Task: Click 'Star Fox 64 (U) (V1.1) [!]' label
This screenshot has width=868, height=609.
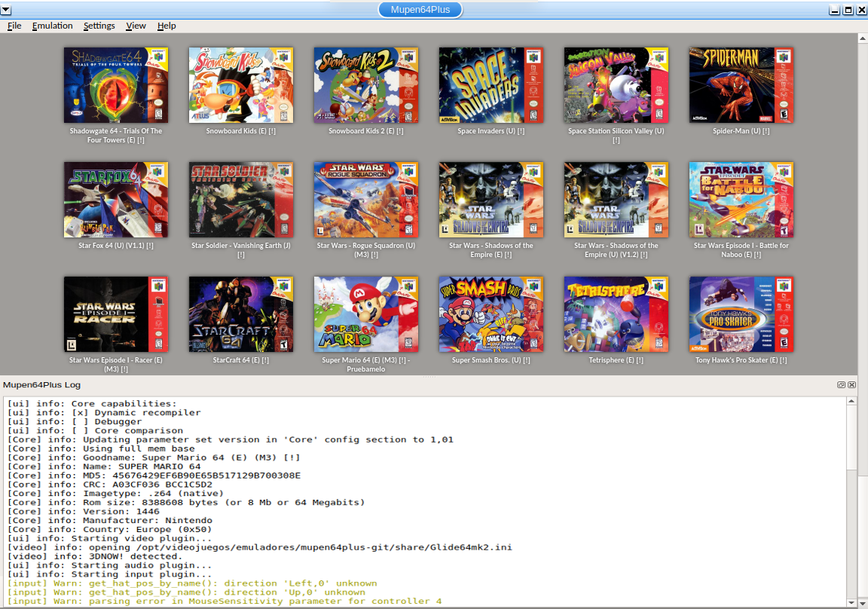Action: [x=116, y=246]
